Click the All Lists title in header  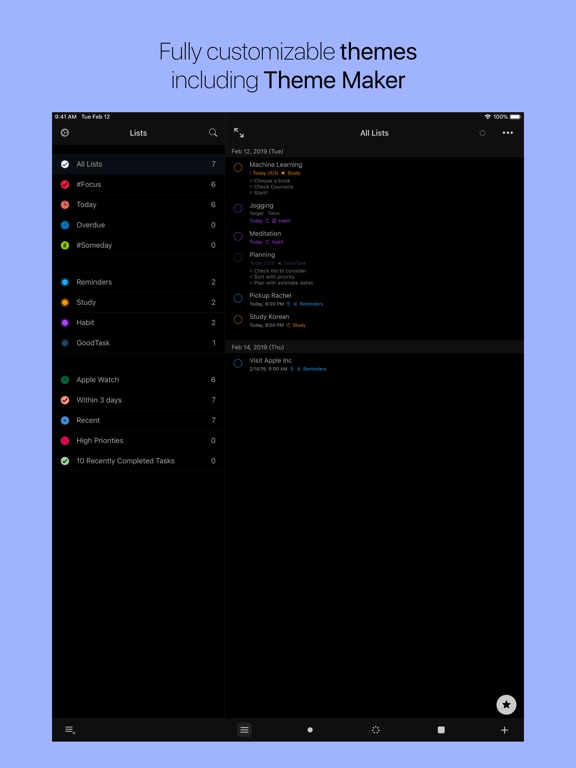[x=374, y=133]
